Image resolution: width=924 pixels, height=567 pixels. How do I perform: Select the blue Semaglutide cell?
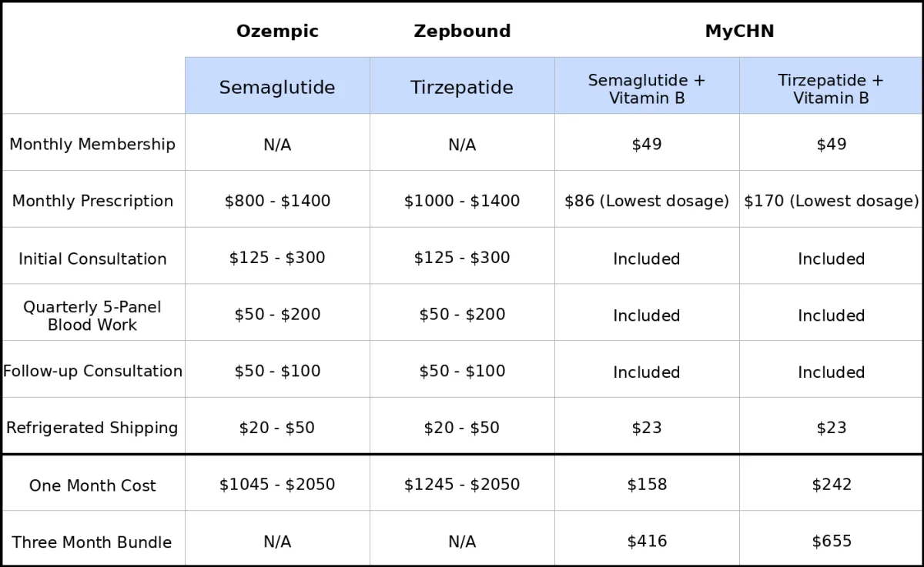277,85
